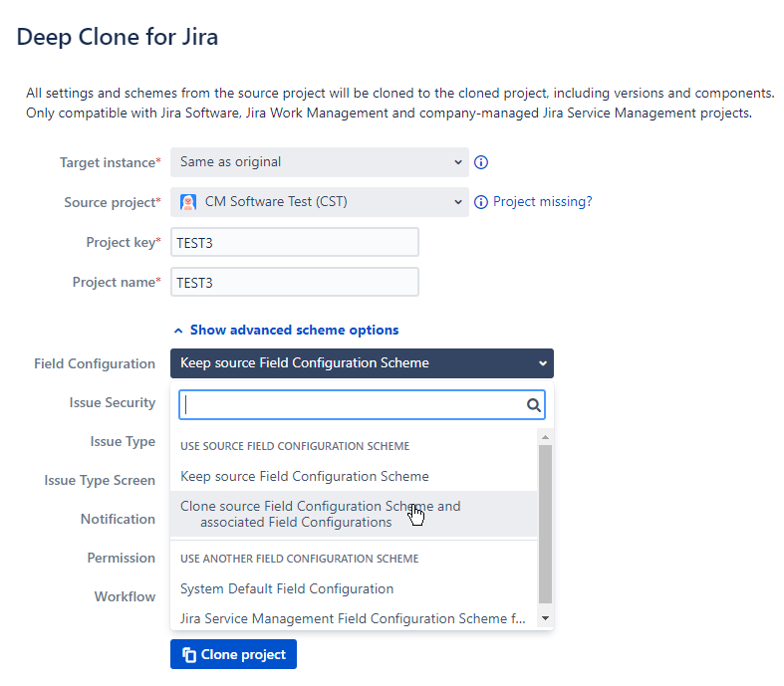Select Clone source Field Configuration Scheme option
This screenshot has width=784, height=686.
tap(354, 514)
